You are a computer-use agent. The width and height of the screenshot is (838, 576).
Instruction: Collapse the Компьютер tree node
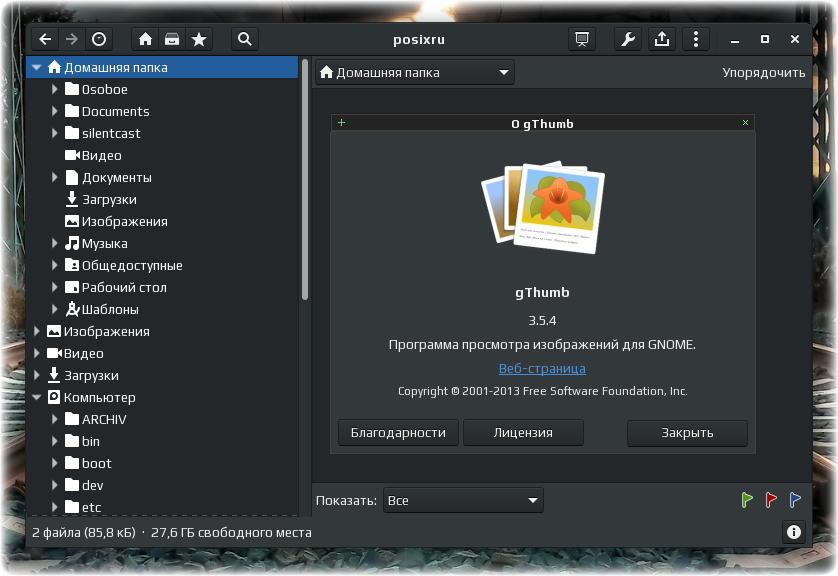point(37,397)
